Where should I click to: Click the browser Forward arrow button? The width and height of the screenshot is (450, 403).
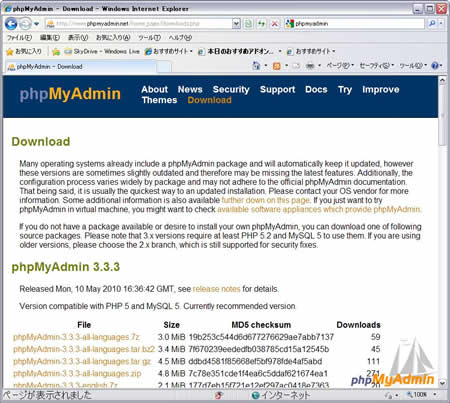25,24
